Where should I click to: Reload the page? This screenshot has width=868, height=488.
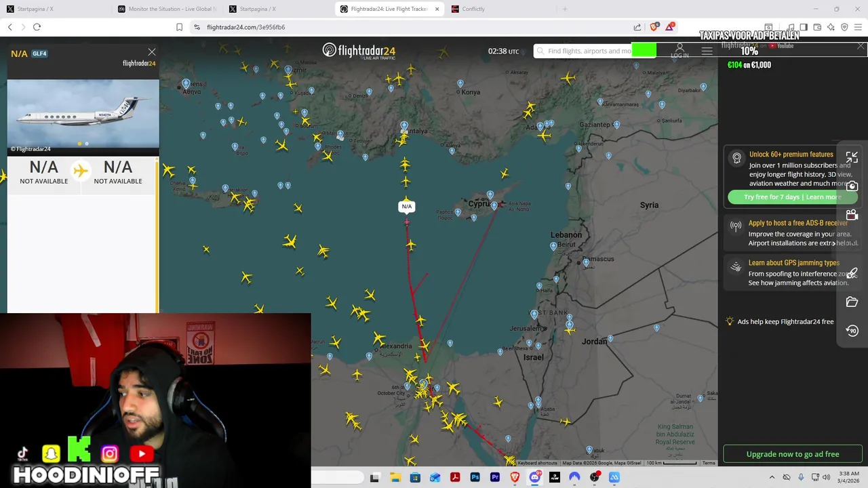(37, 27)
